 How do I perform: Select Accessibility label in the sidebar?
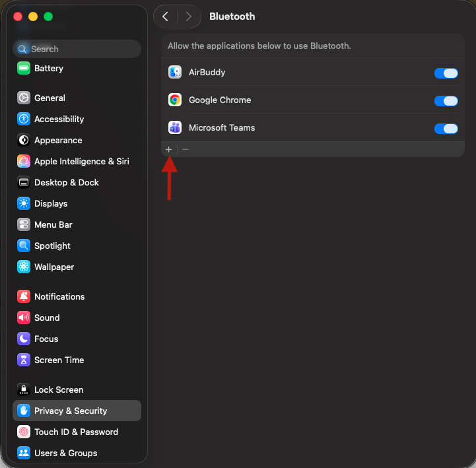pos(59,119)
